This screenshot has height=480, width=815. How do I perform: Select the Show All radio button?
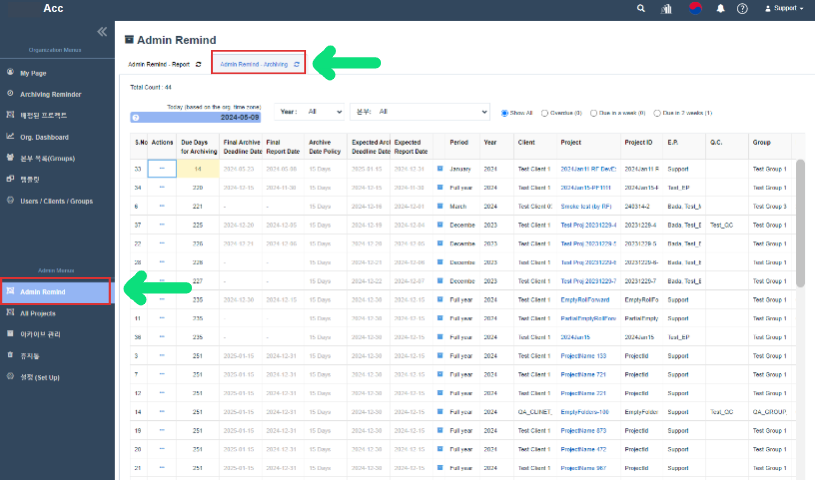coord(504,112)
